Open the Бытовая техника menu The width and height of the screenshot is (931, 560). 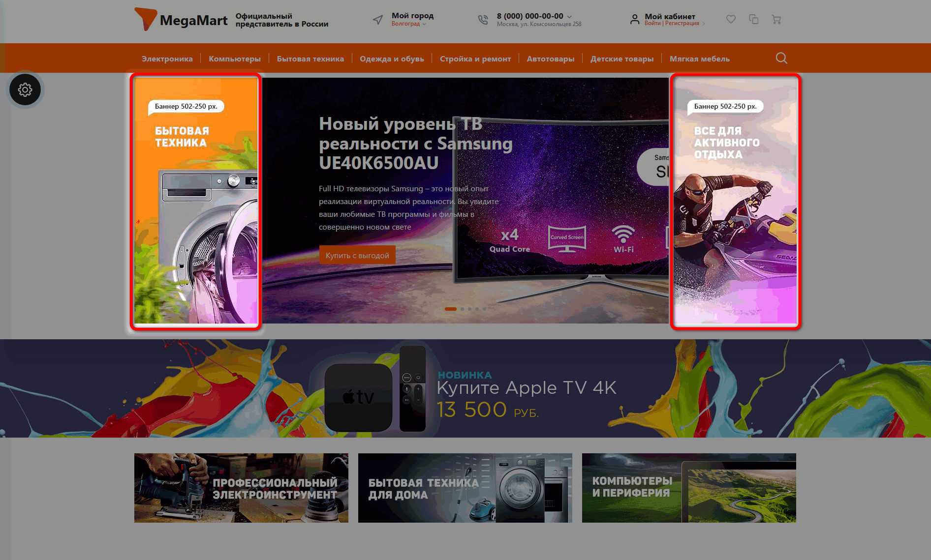310,59
